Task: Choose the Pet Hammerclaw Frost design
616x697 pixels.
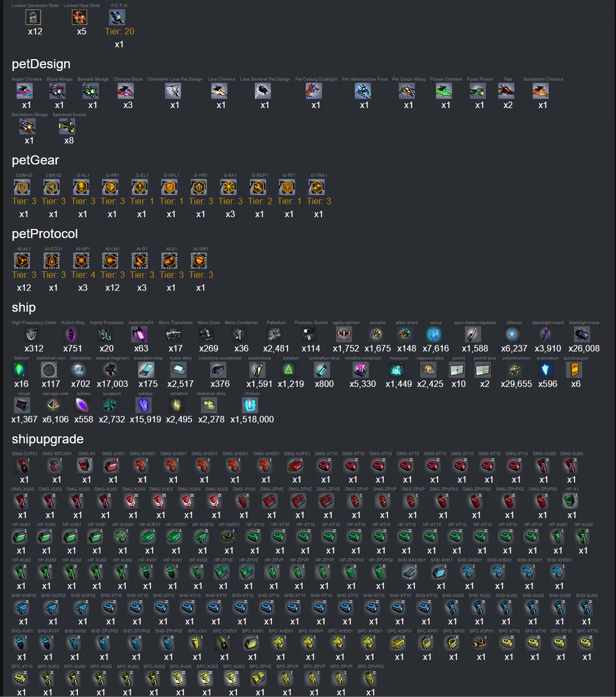Action: (363, 91)
